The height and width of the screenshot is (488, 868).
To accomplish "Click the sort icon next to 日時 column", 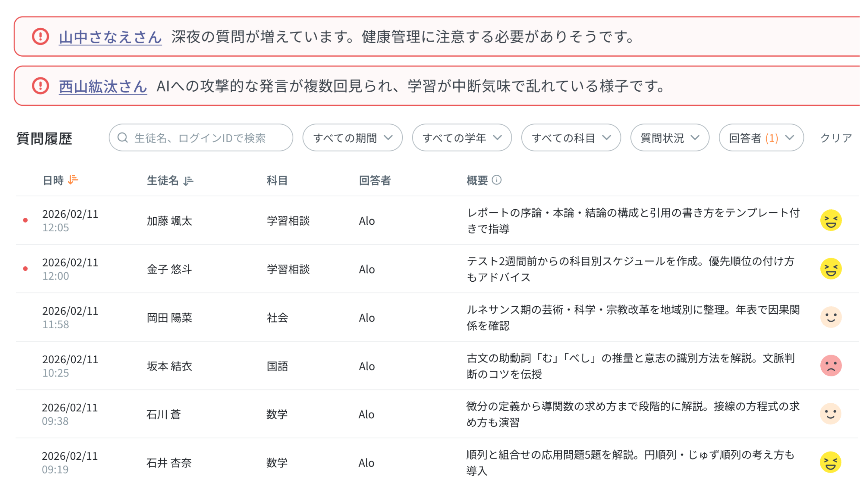I will [x=73, y=180].
